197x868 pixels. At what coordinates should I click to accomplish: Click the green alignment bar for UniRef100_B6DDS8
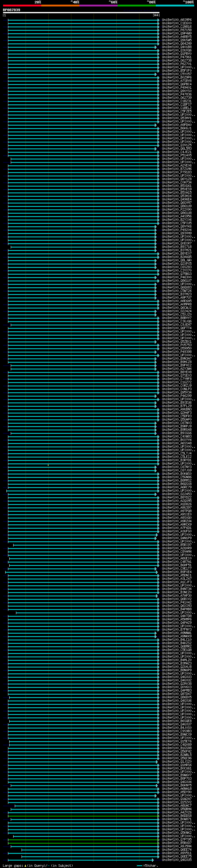click(83, 816)
